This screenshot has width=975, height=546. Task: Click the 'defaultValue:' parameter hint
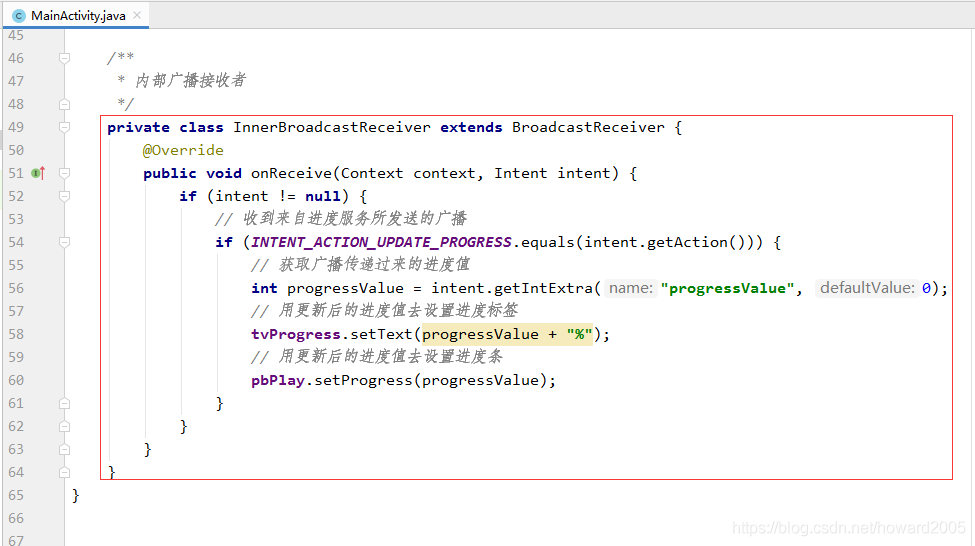tap(867, 288)
